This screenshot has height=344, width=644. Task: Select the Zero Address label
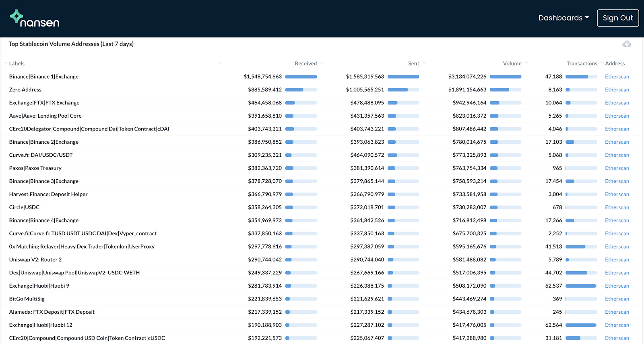[25, 89]
